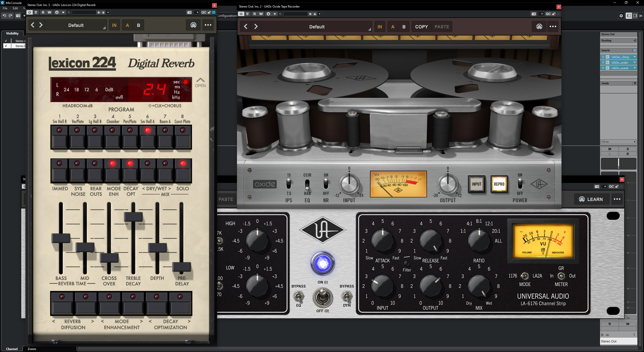Open the File menu
Image resolution: width=644 pixels, height=352 pixels.
tap(5, 8)
